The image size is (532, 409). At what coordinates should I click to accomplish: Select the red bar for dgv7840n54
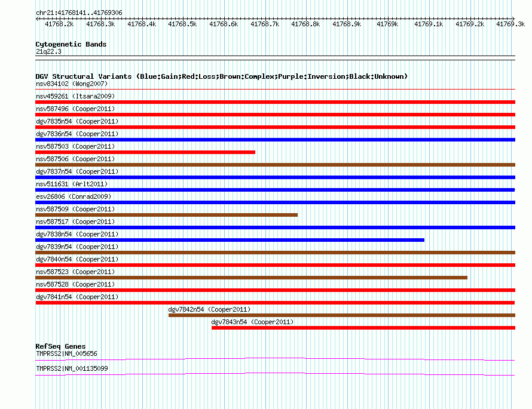point(275,265)
